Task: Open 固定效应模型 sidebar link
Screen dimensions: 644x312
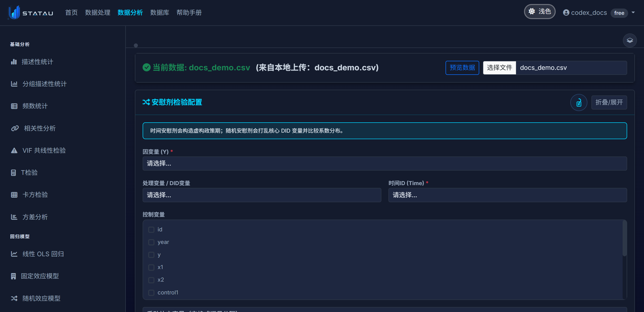Action: 40,276
